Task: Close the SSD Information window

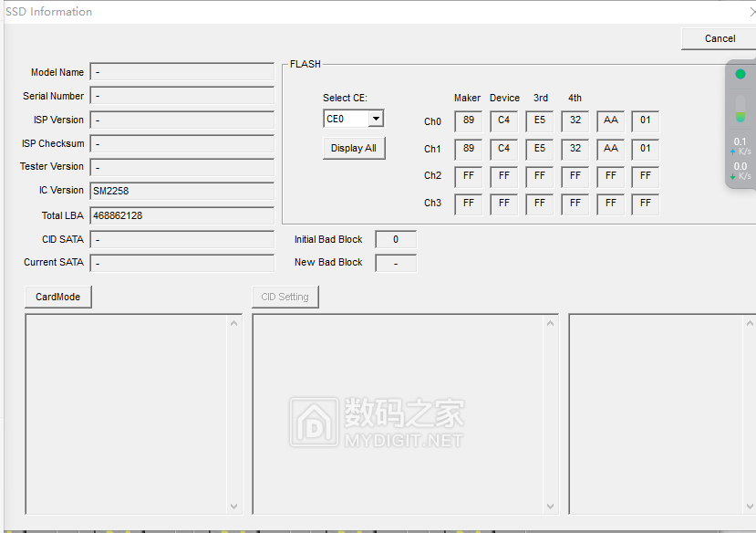Action: [751, 12]
